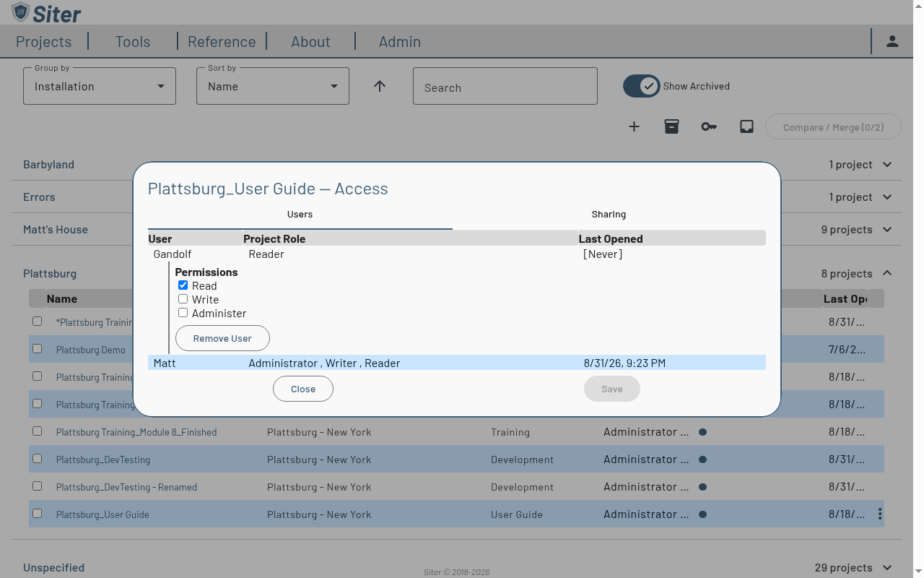Select the Users tab in Access dialog
This screenshot has height=578, width=924.
300,215
